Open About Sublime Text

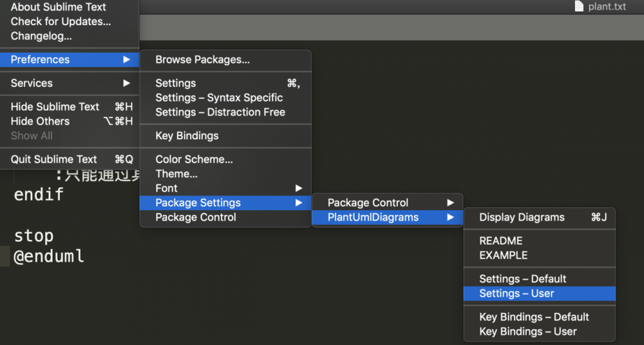[58, 7]
